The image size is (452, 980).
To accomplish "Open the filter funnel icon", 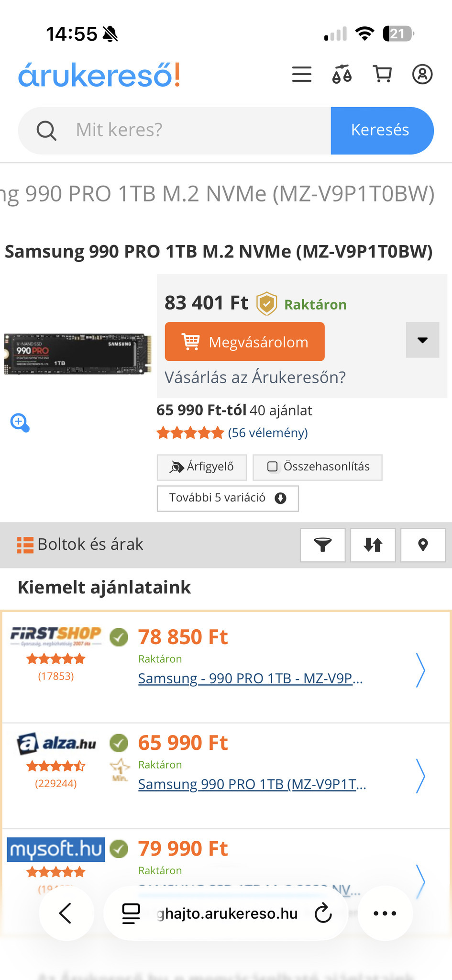I will pyautogui.click(x=323, y=545).
